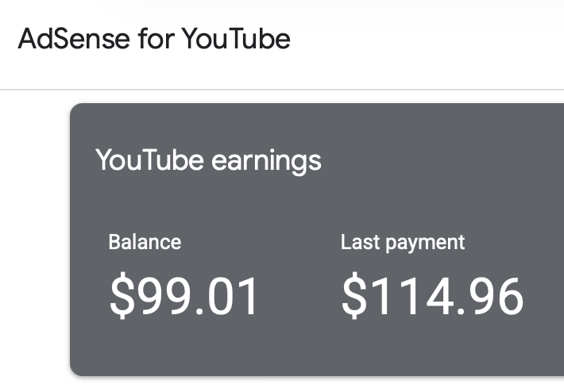Screen dimensions: 564x392
Task: Click the word "YouTube" in the page header
Action: click(x=236, y=39)
